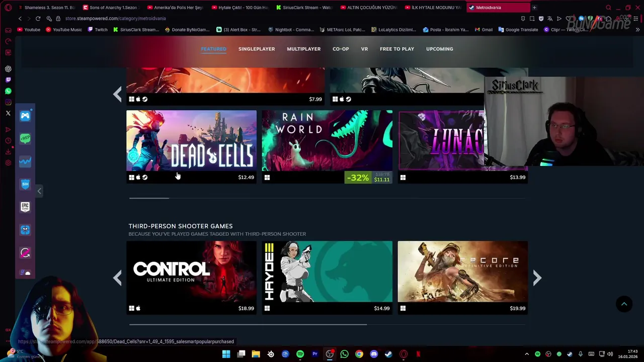Open the YouTube Music bookmark
This screenshot has width=644, height=362.
64,30
